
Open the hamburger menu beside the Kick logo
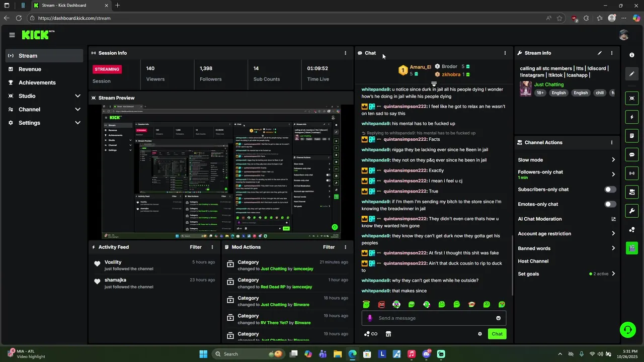[x=12, y=35]
